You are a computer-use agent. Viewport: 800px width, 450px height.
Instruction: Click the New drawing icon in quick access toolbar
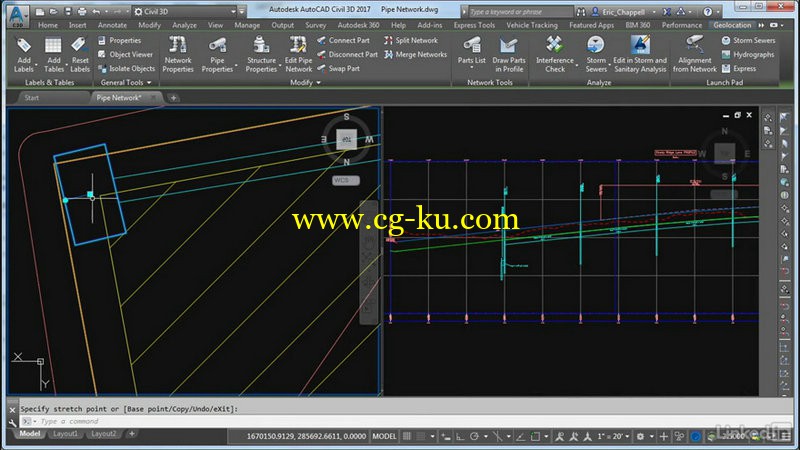[x=40, y=11]
